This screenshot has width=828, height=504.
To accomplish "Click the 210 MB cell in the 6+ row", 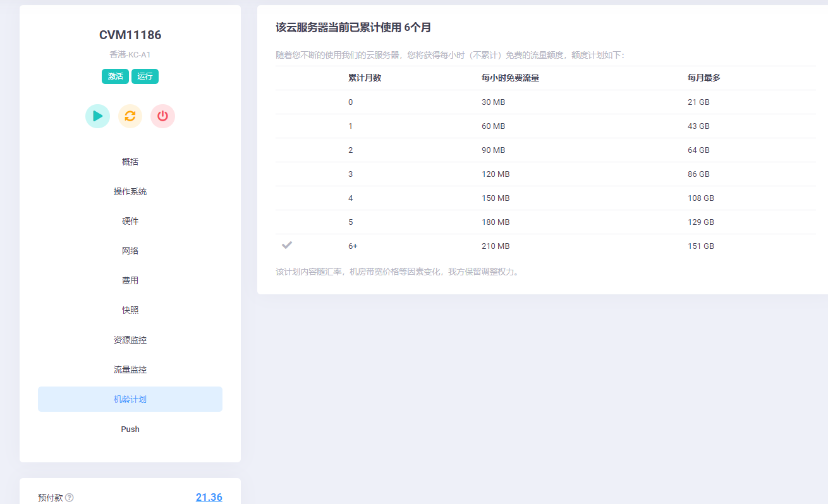I will tap(496, 246).
